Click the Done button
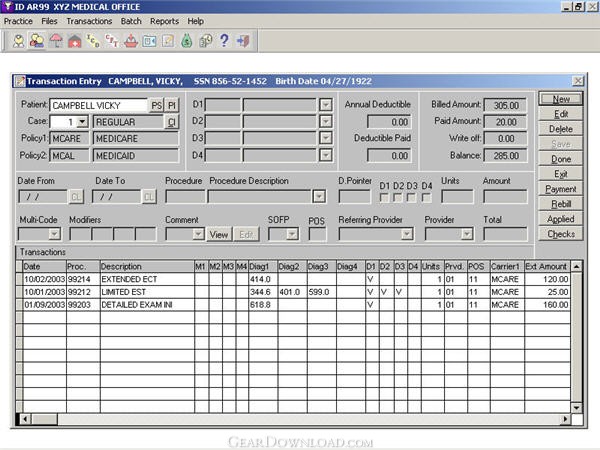 click(x=561, y=159)
